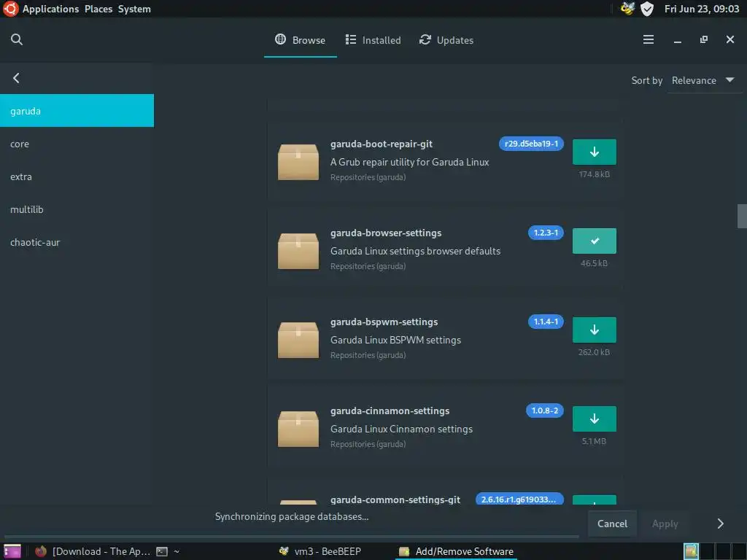Click the vertical scrollbar handle
This screenshot has width=747, height=560.
(x=742, y=216)
